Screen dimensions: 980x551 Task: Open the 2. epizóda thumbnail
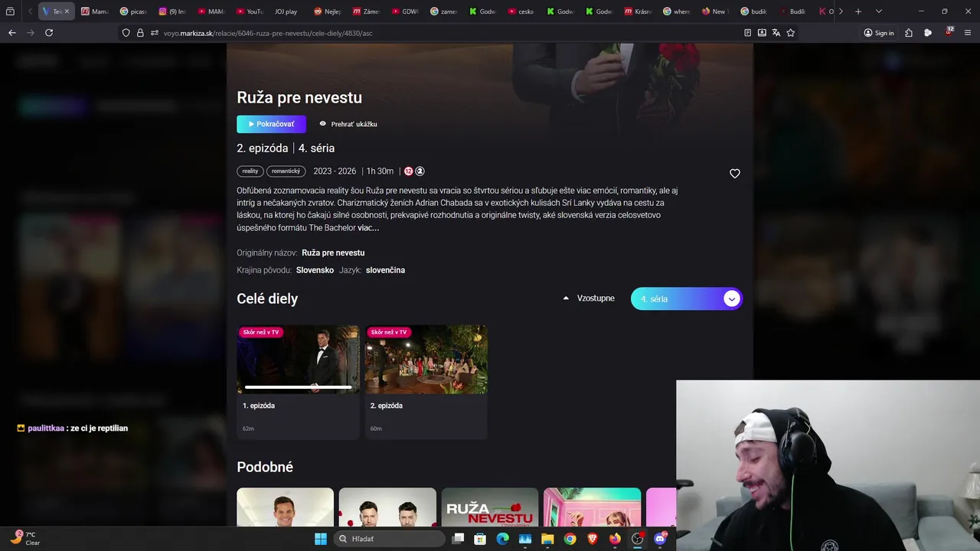pos(426,360)
